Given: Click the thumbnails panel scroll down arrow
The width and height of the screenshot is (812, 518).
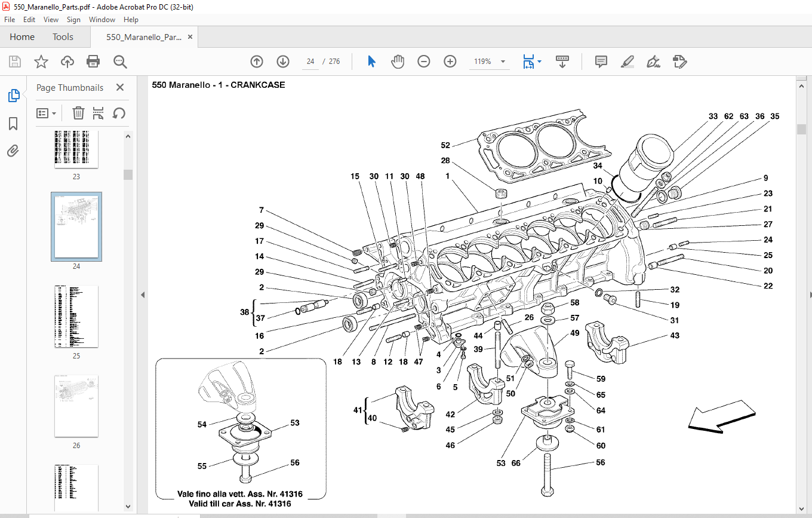Looking at the screenshot, I should pyautogui.click(x=128, y=507).
